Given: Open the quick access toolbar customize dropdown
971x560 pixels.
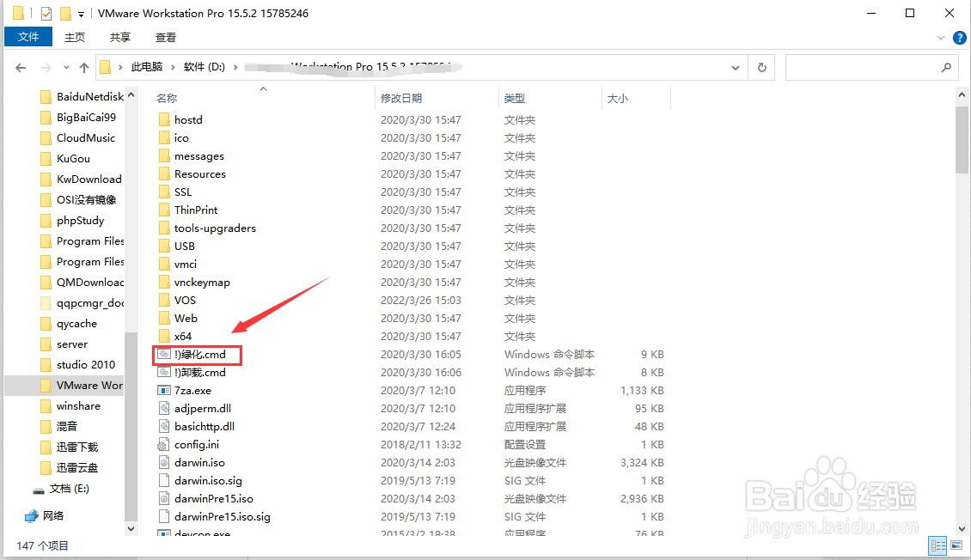Looking at the screenshot, I should 81,15.
